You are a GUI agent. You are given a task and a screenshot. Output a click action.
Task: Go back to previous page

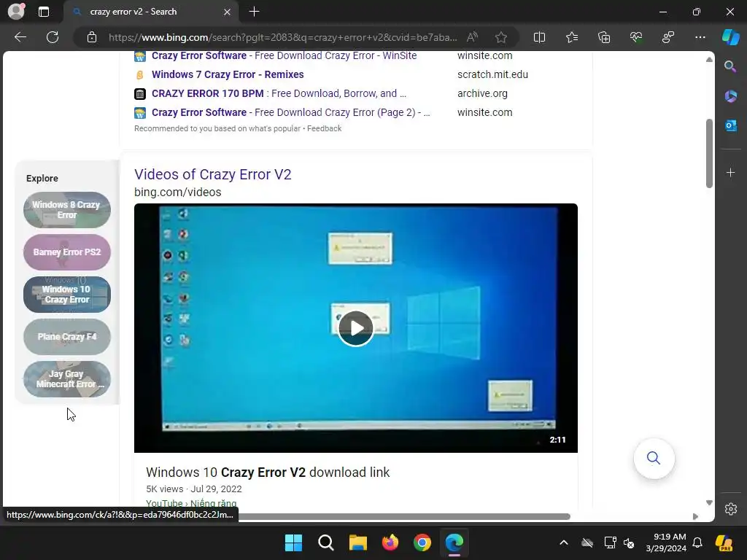click(20, 37)
